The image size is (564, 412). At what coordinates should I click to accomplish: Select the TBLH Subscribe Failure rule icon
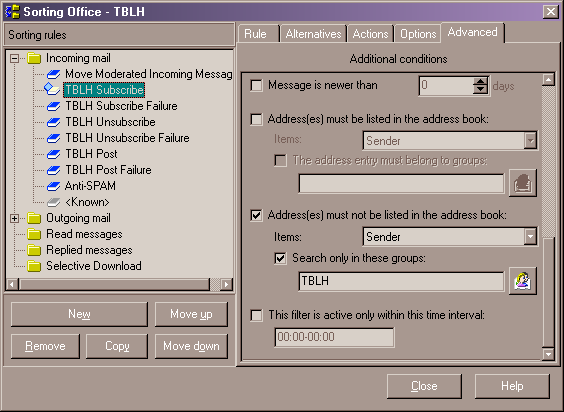(x=54, y=106)
